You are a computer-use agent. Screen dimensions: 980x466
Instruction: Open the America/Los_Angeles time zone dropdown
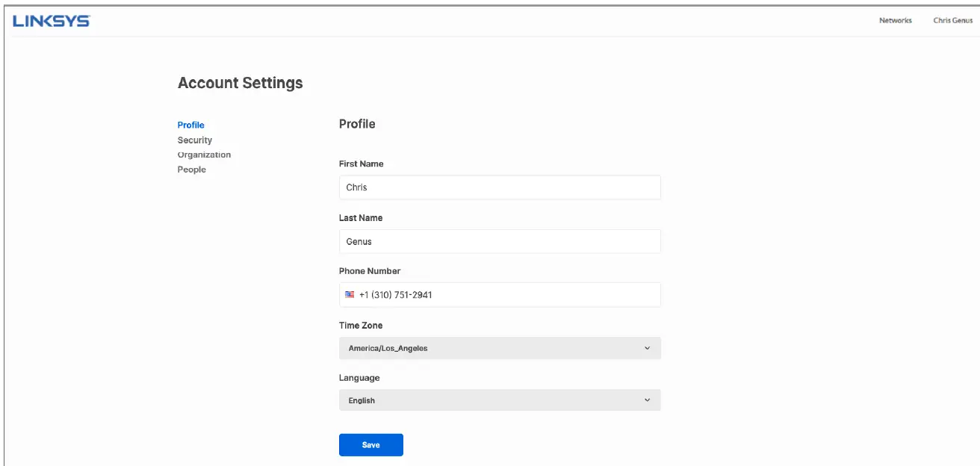(x=499, y=348)
